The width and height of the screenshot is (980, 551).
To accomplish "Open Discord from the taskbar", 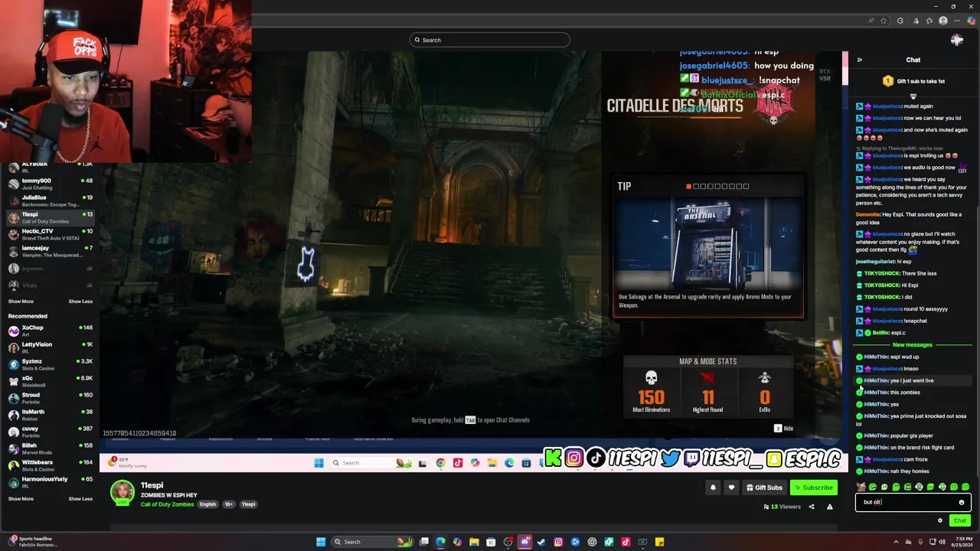I will click(524, 542).
